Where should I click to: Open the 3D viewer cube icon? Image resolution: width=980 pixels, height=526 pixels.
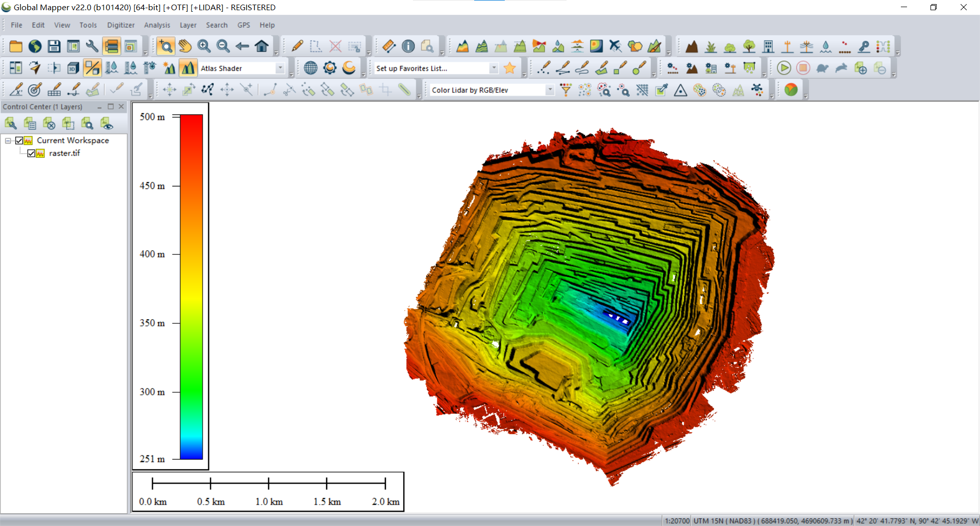click(x=73, y=68)
